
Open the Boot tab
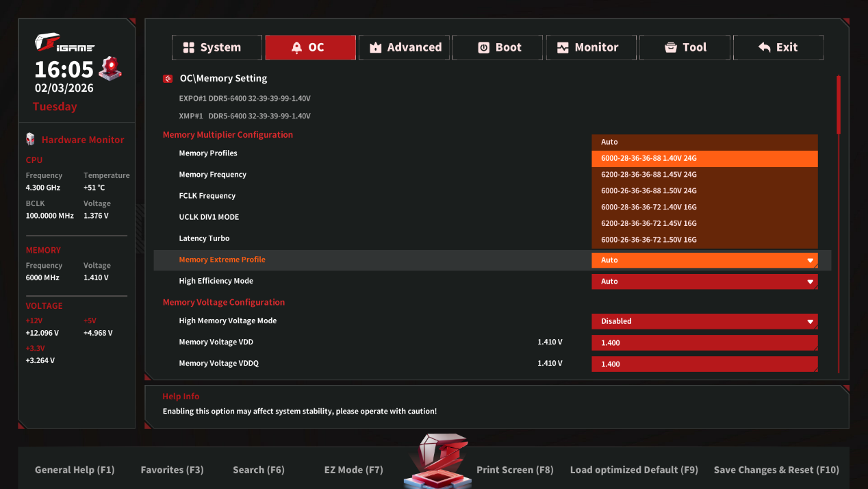point(498,47)
